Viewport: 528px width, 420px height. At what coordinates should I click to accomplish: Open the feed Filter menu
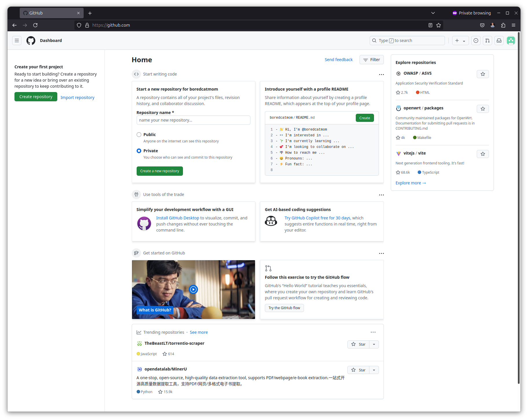click(372, 60)
